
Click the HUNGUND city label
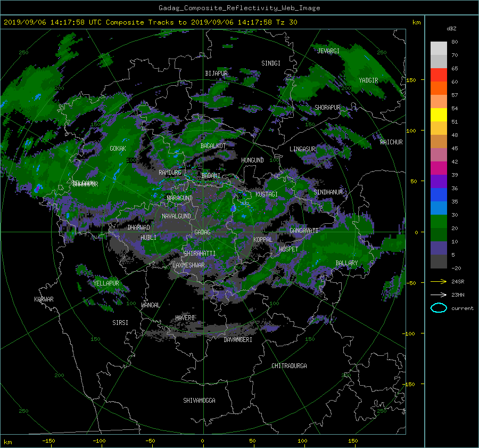click(252, 160)
